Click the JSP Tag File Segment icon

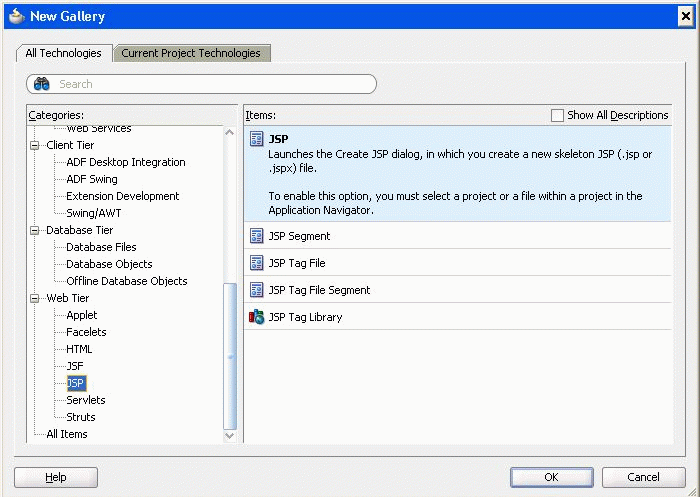tap(256, 290)
